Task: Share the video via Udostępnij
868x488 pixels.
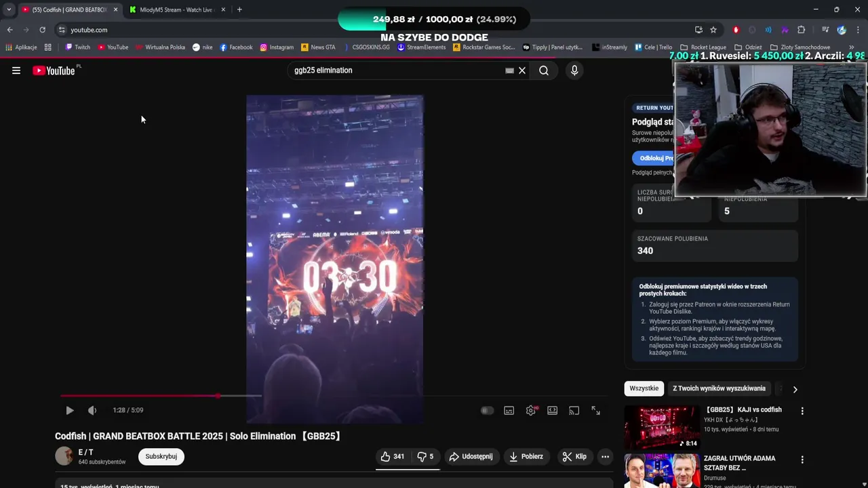Action: 471,457
